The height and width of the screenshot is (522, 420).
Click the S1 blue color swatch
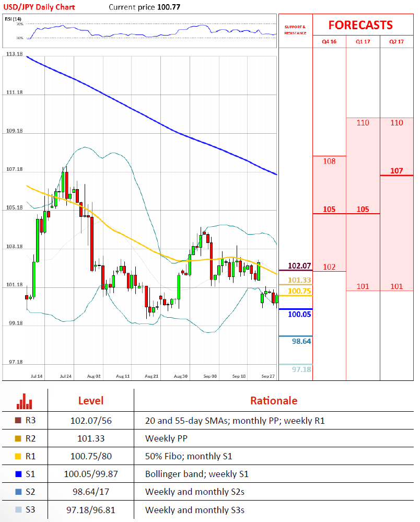18,474
